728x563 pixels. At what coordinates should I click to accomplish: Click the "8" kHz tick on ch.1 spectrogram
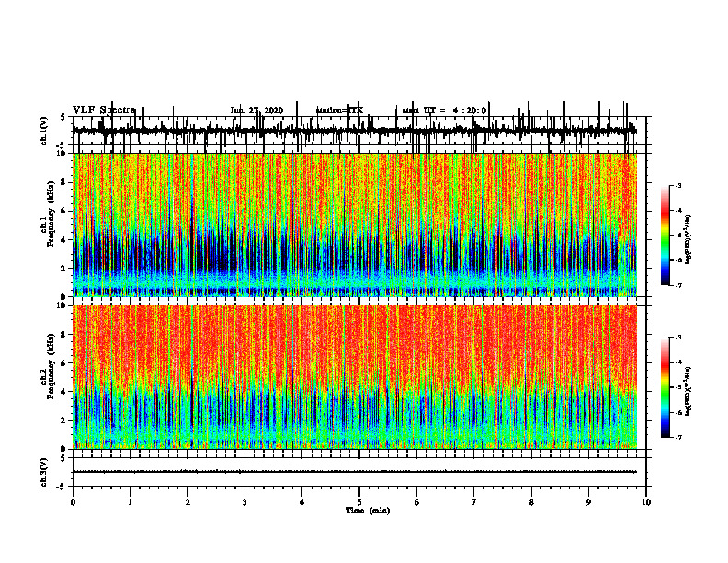64,182
